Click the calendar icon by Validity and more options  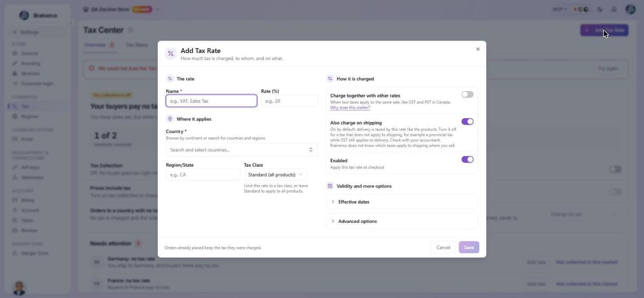(330, 186)
